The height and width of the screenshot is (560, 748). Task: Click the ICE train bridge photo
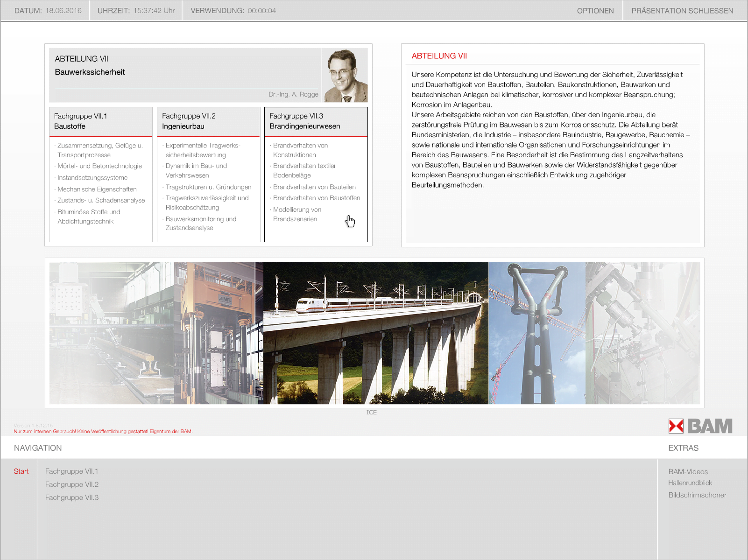[376, 333]
